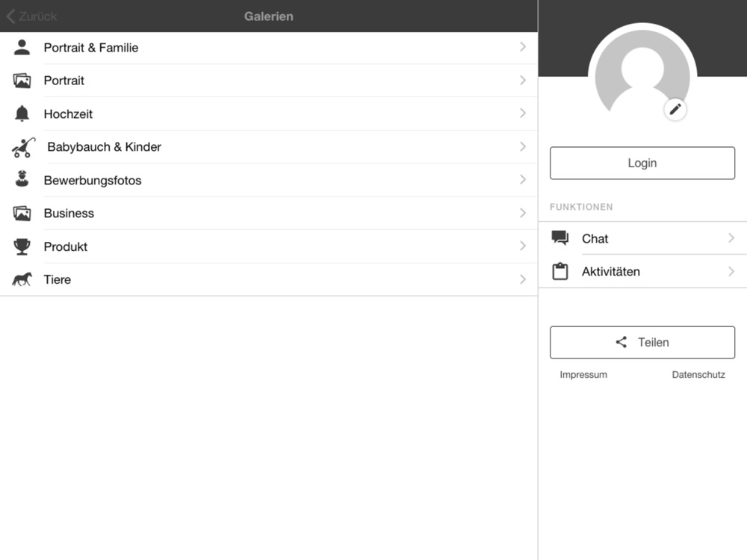
Task: Open the Impressum link
Action: click(583, 375)
